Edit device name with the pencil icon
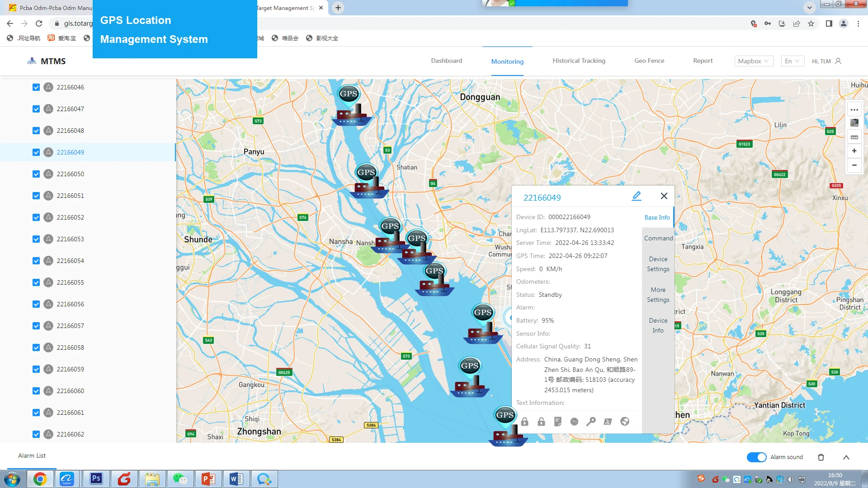The width and height of the screenshot is (868, 488). point(637,196)
